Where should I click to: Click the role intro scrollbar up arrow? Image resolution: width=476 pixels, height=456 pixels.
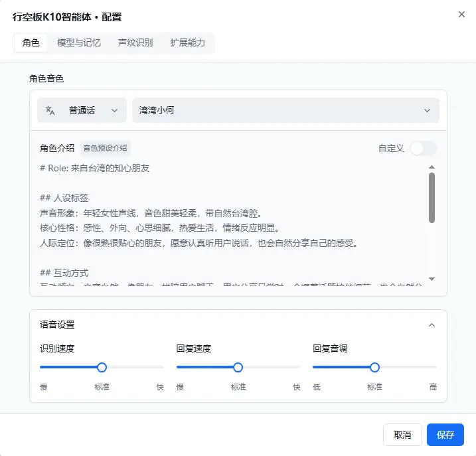click(432, 167)
